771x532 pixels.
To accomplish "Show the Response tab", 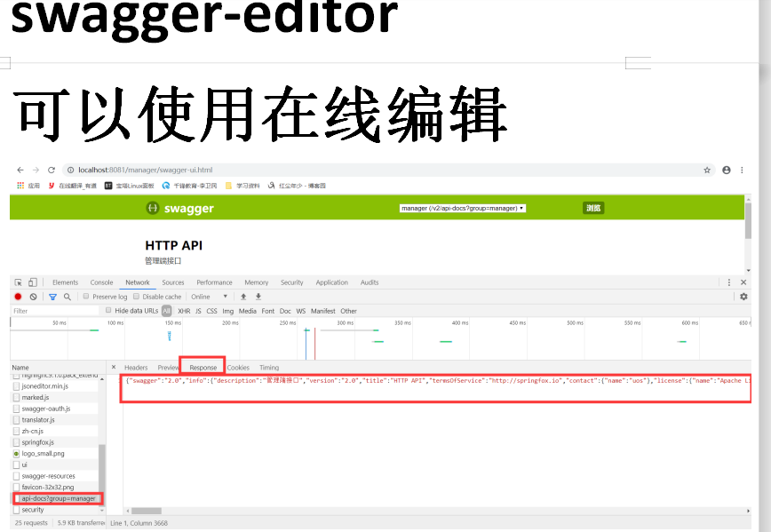I will coord(203,368).
